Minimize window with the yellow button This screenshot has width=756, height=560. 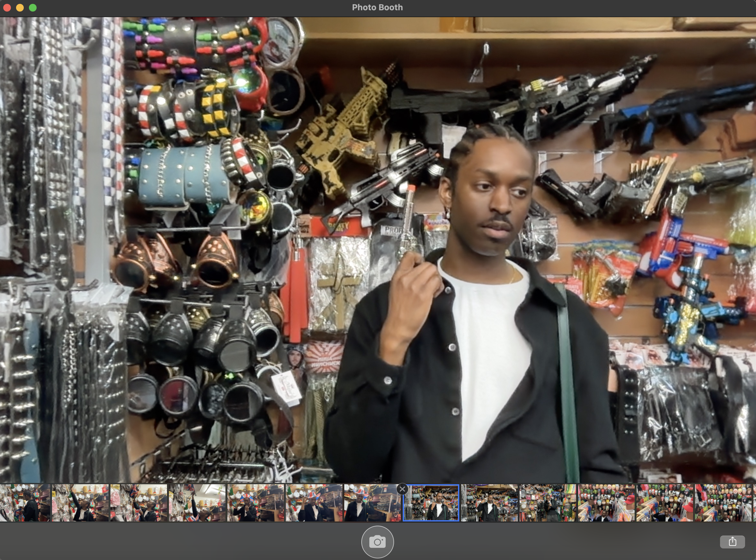click(x=20, y=7)
